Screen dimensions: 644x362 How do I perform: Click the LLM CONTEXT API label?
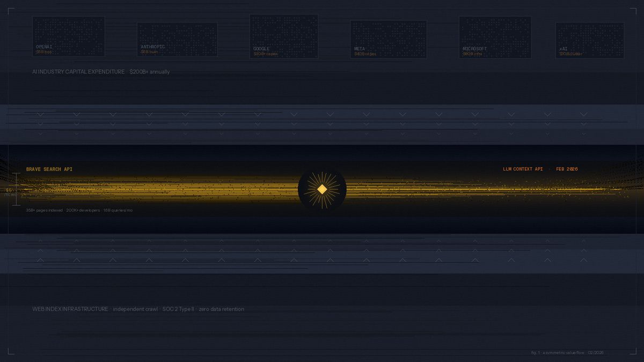523,169
